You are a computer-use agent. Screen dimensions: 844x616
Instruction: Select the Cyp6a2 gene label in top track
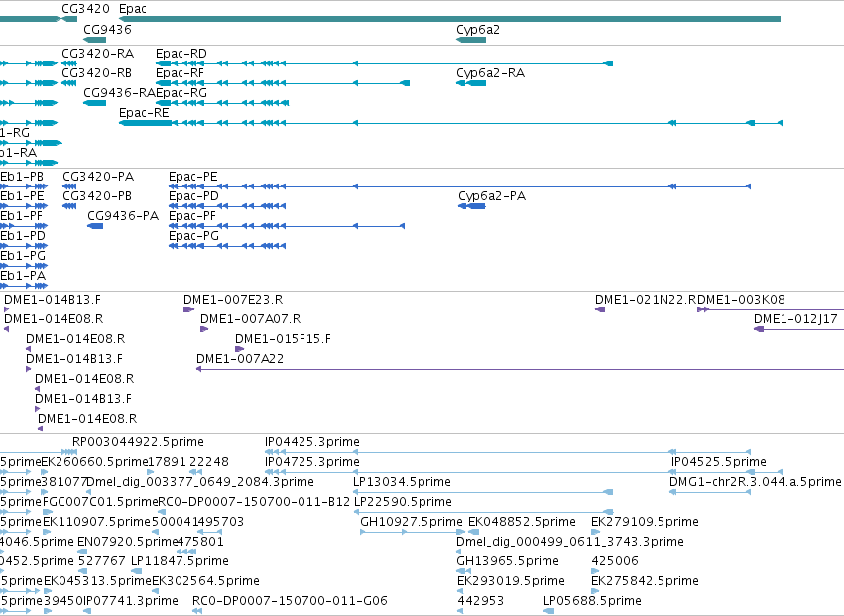(x=478, y=30)
